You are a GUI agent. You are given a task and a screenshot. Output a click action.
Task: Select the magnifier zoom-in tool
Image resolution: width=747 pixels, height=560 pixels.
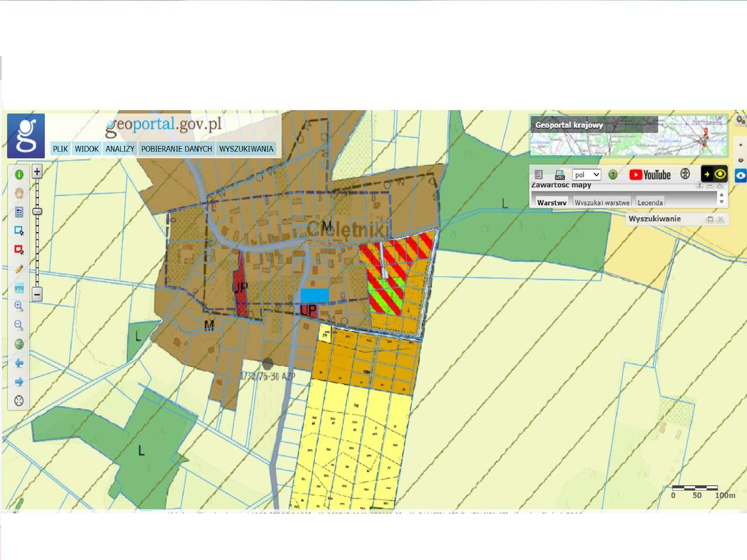click(19, 306)
